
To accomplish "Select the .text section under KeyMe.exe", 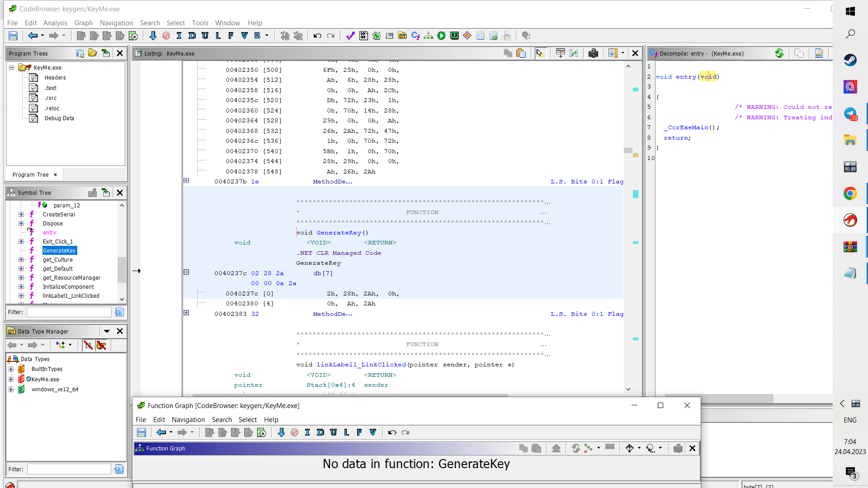I will click(51, 88).
